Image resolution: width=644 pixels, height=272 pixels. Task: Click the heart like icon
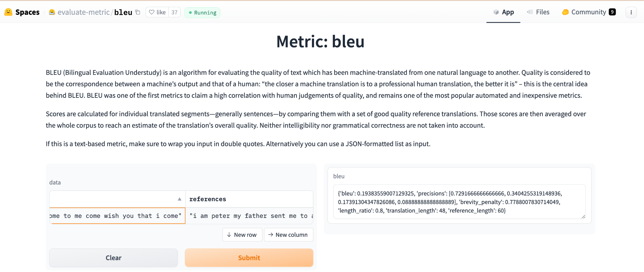coord(152,12)
